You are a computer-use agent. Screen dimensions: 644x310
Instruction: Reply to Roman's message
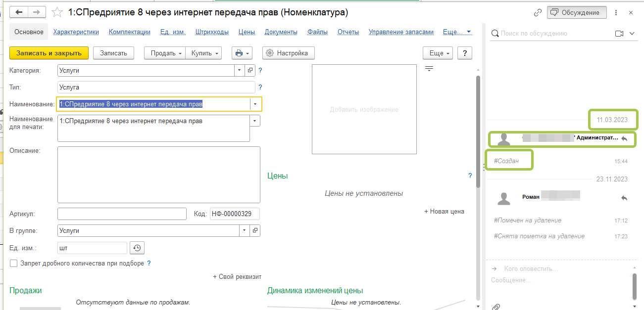click(x=624, y=198)
